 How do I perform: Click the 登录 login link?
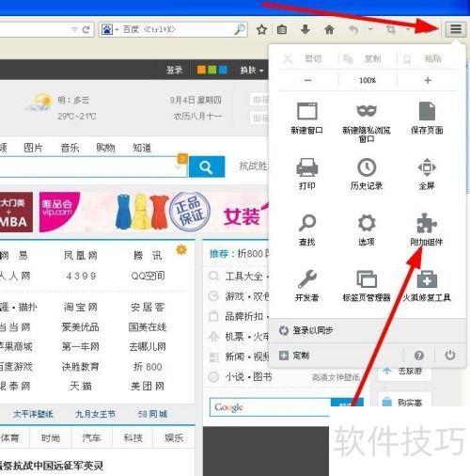(x=174, y=70)
